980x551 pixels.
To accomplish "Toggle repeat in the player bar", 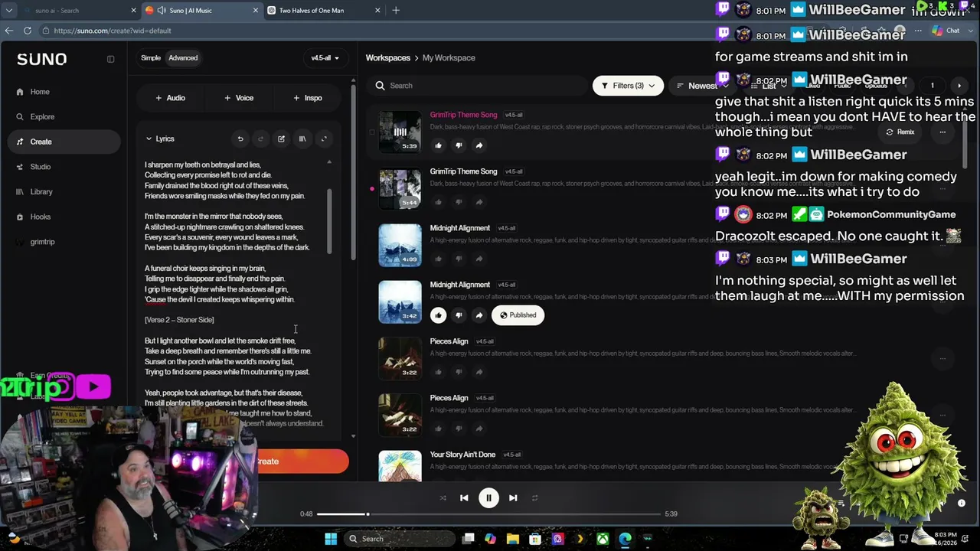I will (x=534, y=498).
